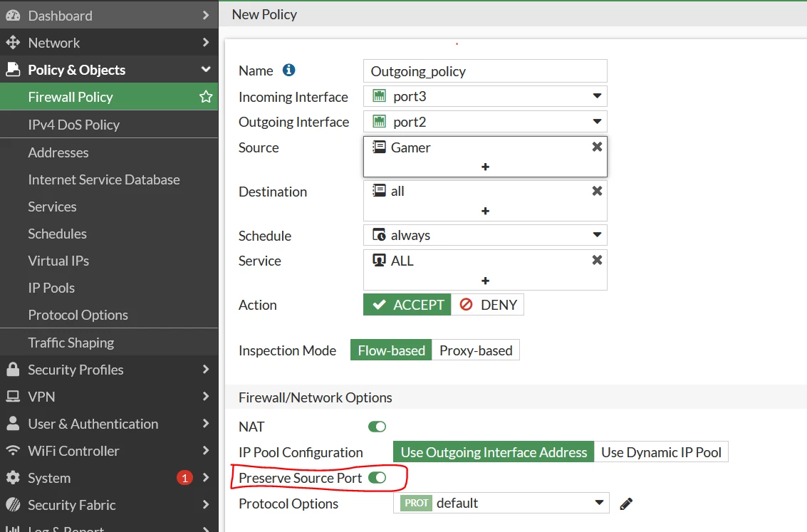The height and width of the screenshot is (532, 807).
Task: Switch inspection mode to Proxy-based
Action: pos(476,350)
